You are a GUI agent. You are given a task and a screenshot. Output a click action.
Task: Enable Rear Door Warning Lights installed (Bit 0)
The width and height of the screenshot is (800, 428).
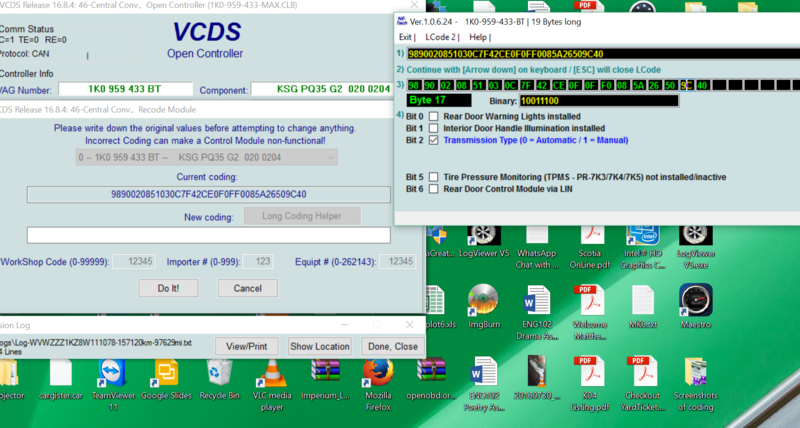click(433, 116)
